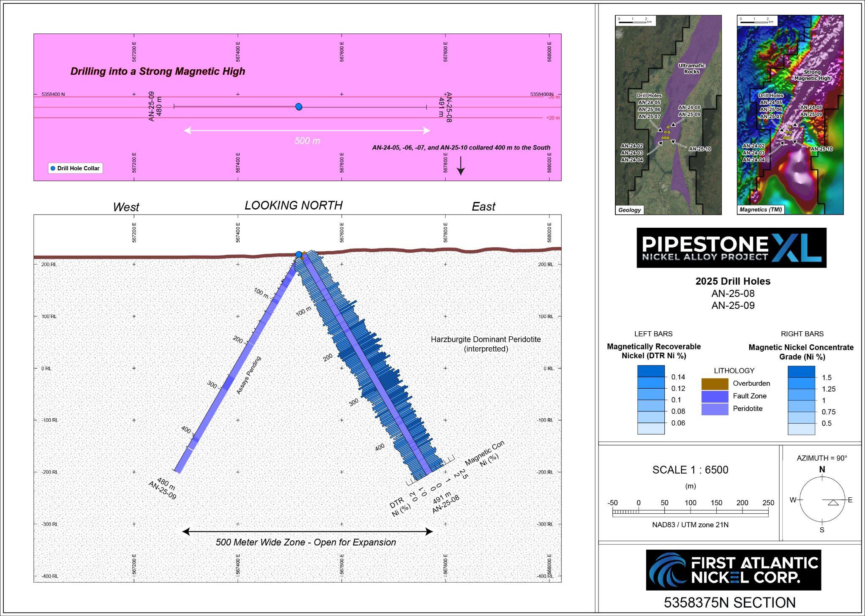Click the blue collar marker on the cross-section
Viewport: 865px width, 616px height.
click(x=299, y=254)
